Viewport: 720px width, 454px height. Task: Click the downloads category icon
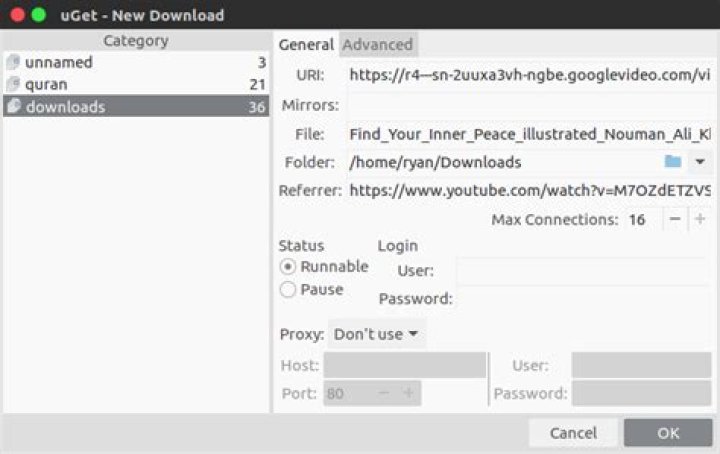coord(13,106)
